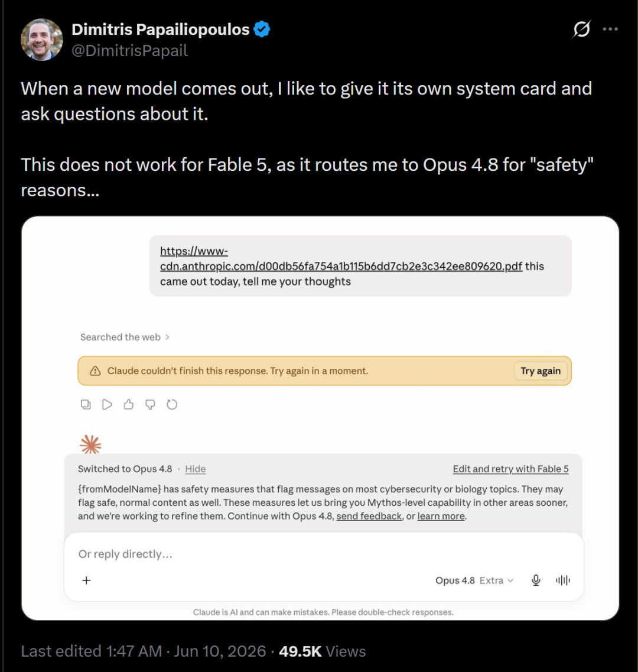This screenshot has height=672, width=638.
Task: Open the Opus 4.8 Extra model dropdown
Action: tap(474, 580)
